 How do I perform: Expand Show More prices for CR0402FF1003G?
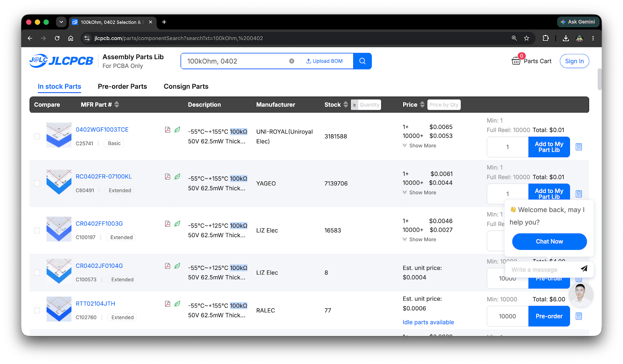(x=419, y=239)
